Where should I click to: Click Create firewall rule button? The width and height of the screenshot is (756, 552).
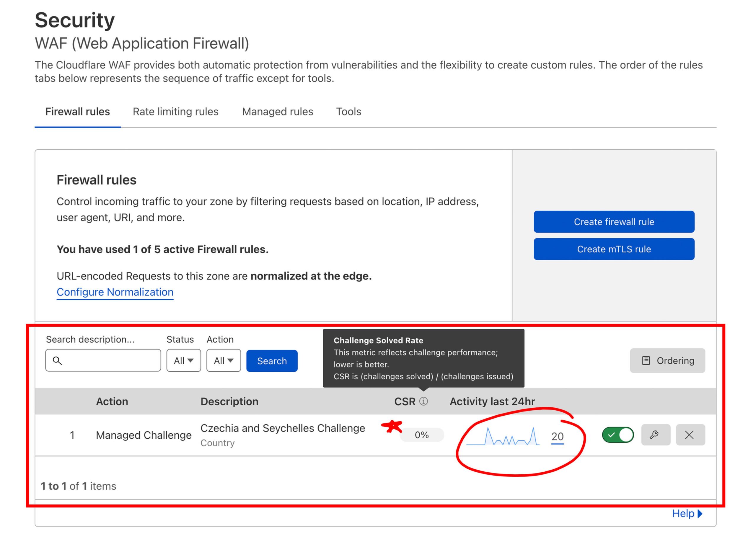pyautogui.click(x=614, y=221)
